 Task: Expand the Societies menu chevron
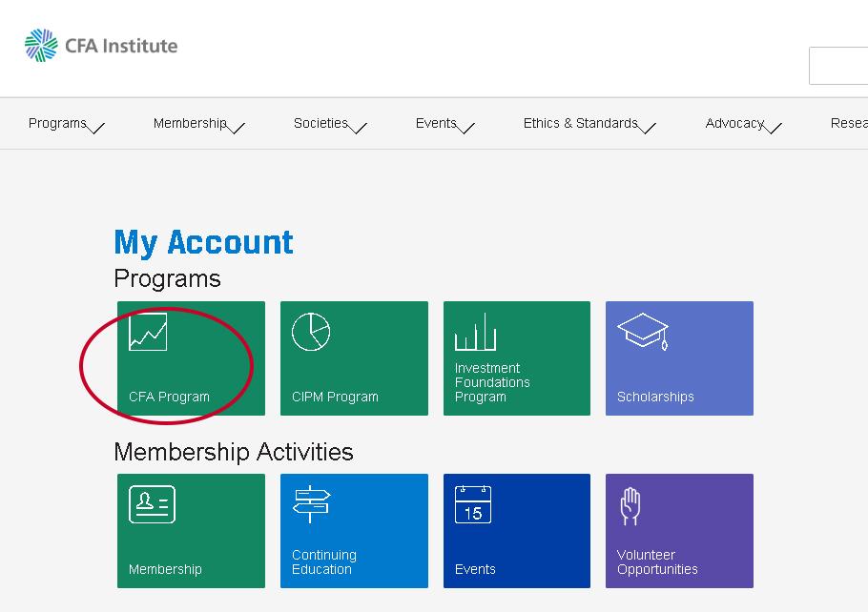click(358, 128)
